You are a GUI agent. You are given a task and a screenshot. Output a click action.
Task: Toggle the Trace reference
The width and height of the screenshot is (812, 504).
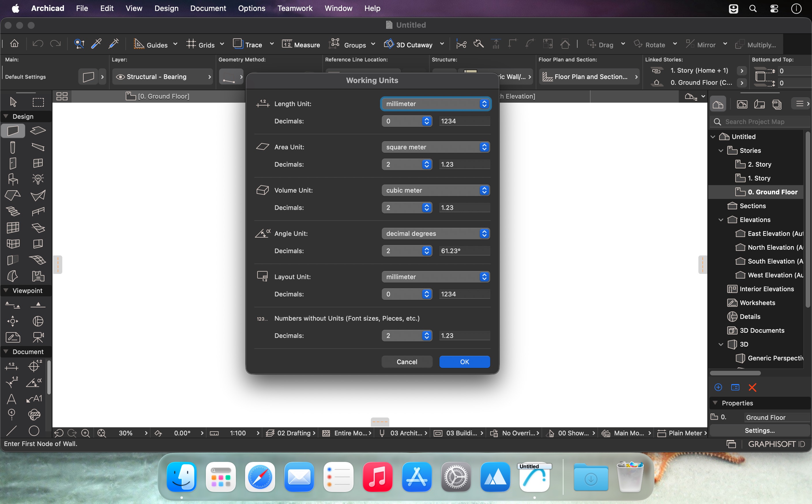tap(248, 45)
